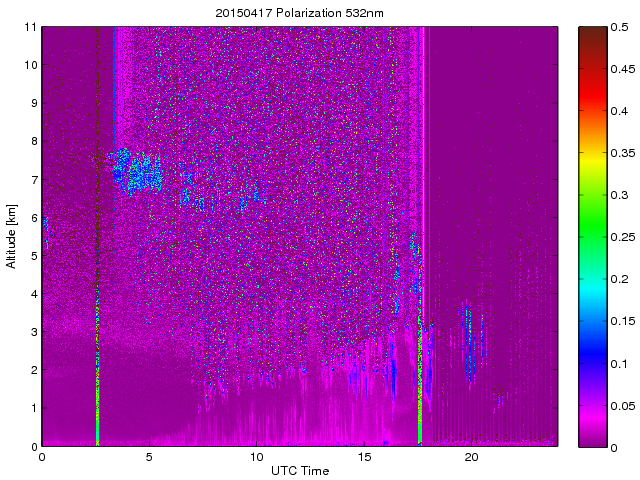Click the colorbar tick label 0.3
Screen dimensions: 640x480
(x=619, y=195)
